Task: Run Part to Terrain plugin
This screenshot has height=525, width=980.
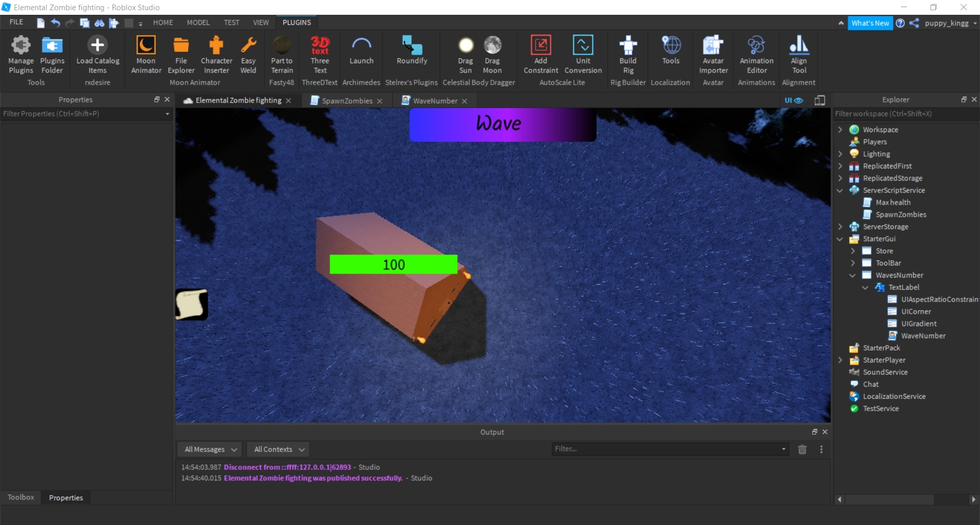Action: pyautogui.click(x=282, y=55)
